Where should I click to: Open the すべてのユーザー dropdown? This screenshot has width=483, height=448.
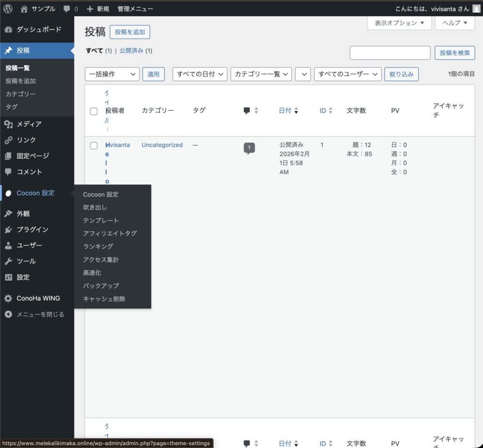click(x=348, y=74)
